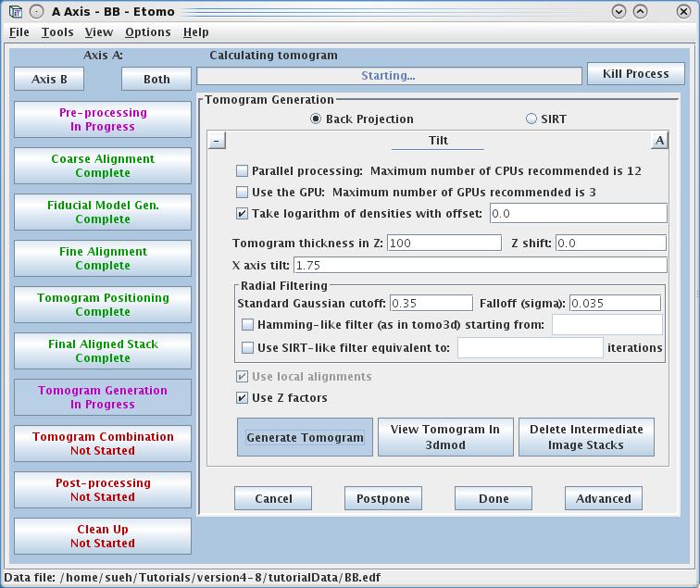Open the File menu
Screen dimensions: 700x588
[19, 32]
